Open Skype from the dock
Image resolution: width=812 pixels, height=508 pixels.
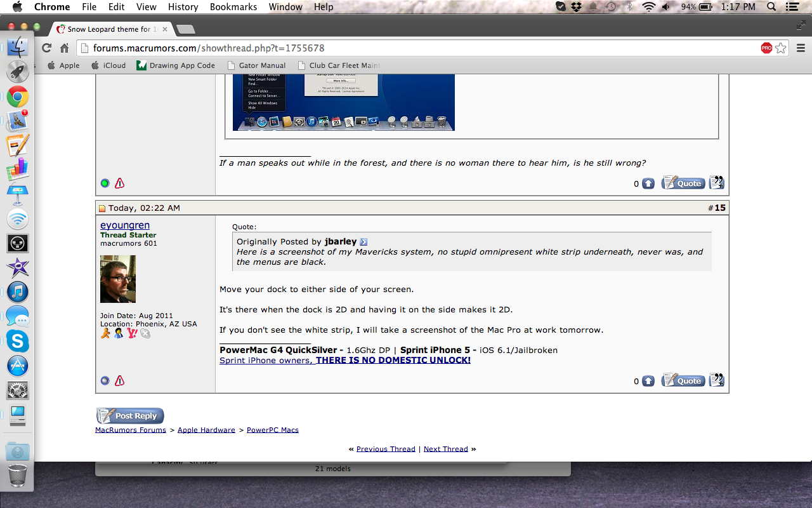[x=18, y=341]
